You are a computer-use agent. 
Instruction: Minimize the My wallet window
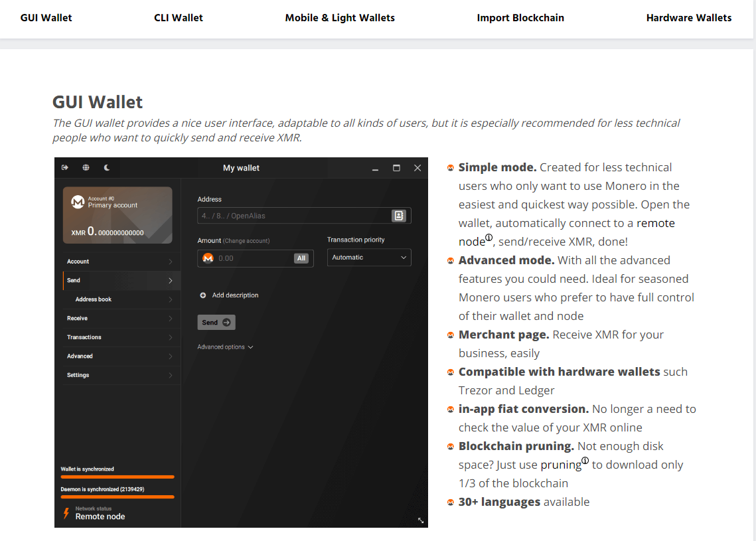pos(375,169)
